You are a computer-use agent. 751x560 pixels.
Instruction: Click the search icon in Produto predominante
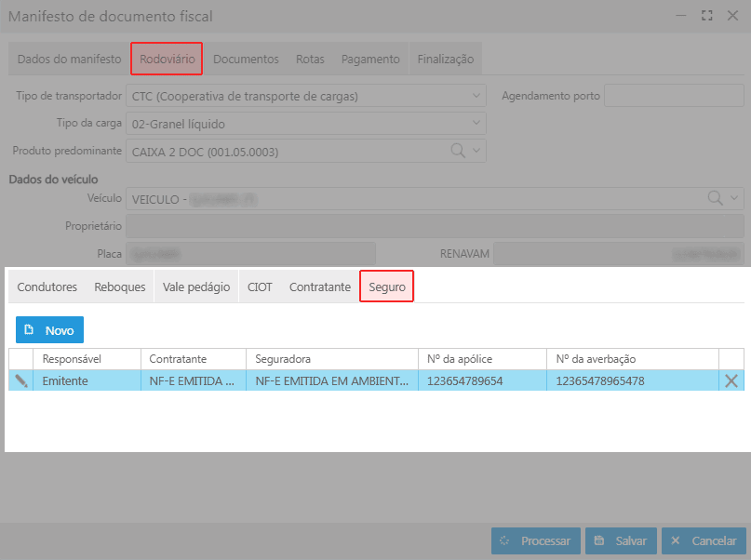tap(459, 151)
